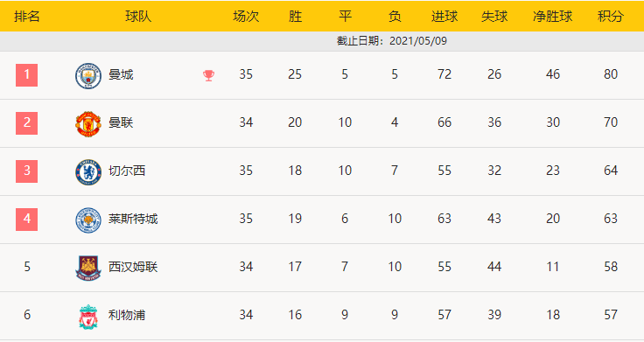Sort by the 净胜球 column header
Image resolution: width=644 pixels, height=342 pixels.
[552, 16]
